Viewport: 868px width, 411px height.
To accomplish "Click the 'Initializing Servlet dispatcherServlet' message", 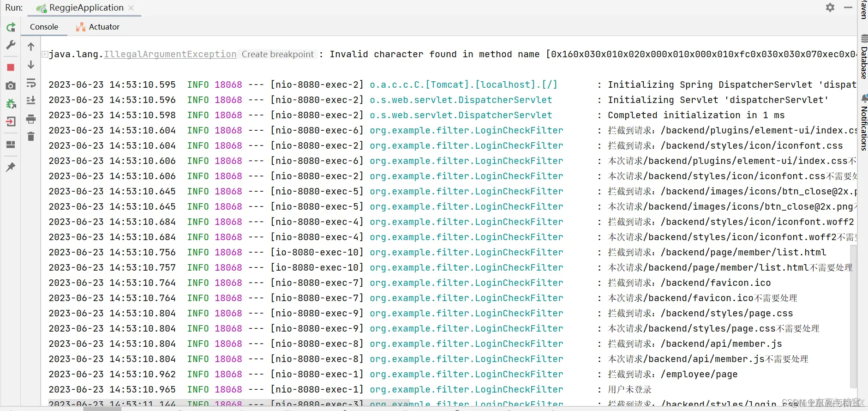I will pyautogui.click(x=718, y=100).
